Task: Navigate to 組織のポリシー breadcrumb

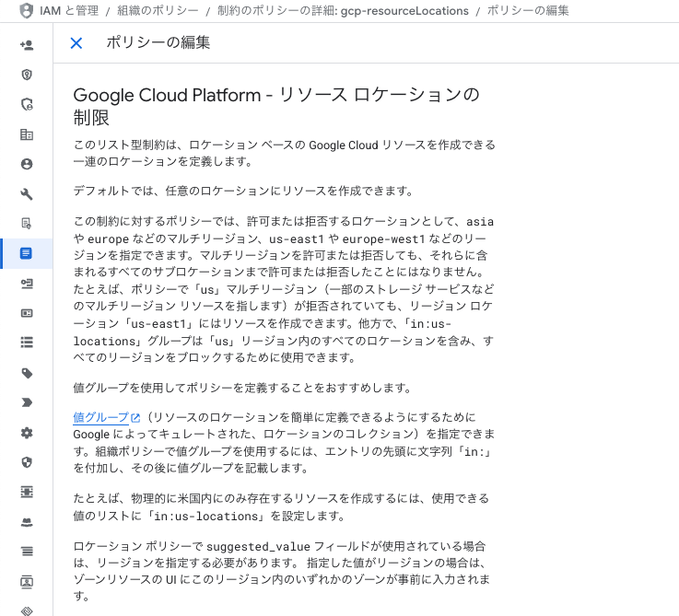Action: (158, 11)
